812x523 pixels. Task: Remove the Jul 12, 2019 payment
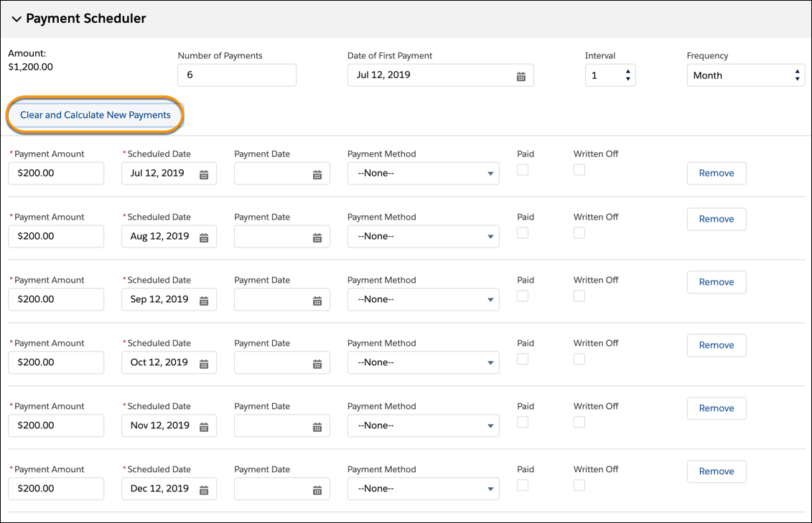click(717, 174)
